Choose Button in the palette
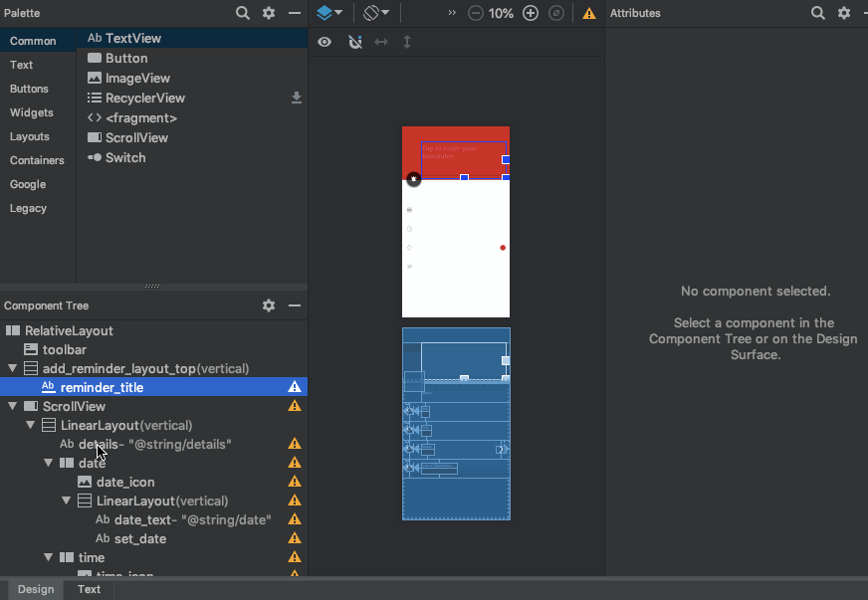868x600 pixels. point(192,58)
